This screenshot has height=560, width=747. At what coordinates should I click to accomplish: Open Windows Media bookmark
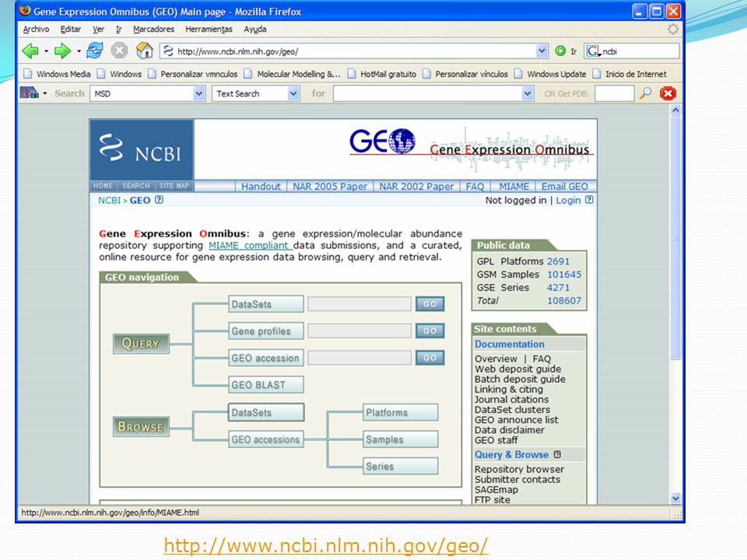click(x=57, y=74)
